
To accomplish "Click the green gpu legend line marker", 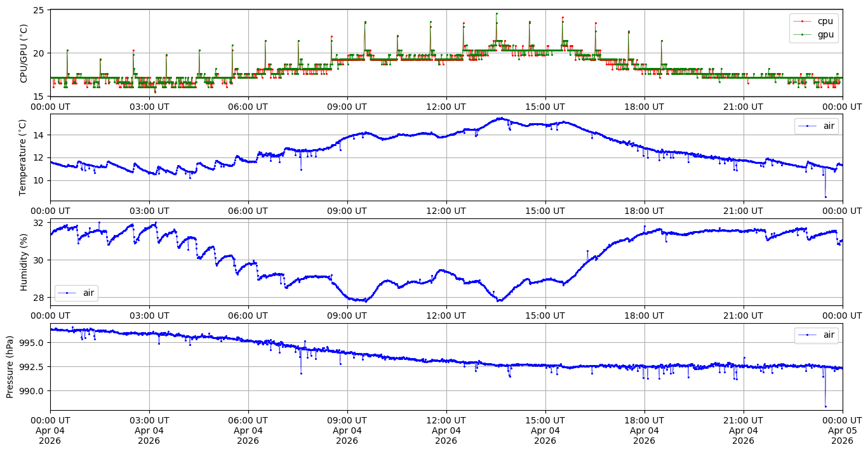I will [x=803, y=35].
